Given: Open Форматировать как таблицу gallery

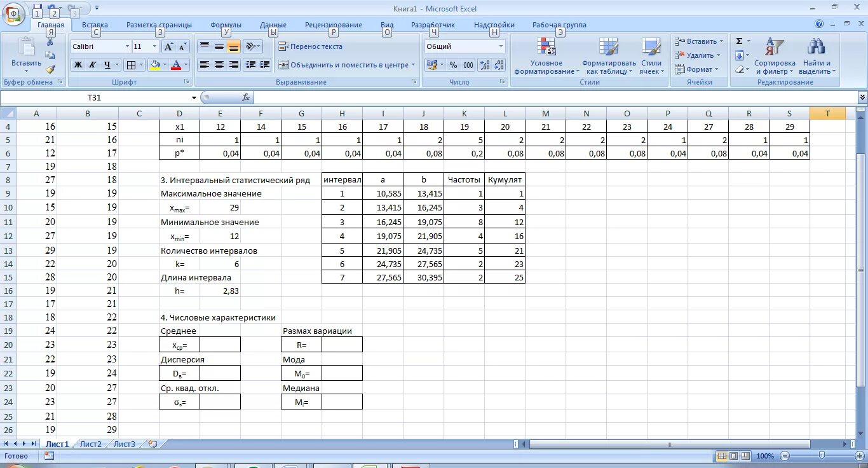Looking at the screenshot, I should [x=609, y=56].
